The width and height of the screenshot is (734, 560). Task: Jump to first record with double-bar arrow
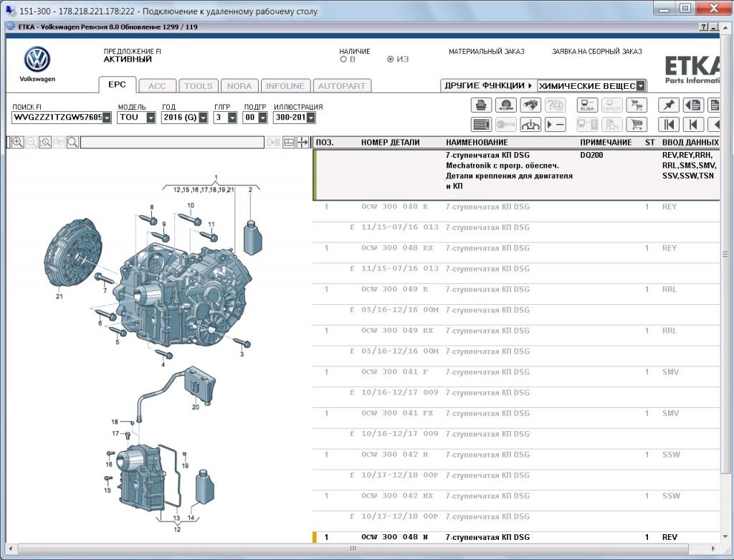pyautogui.click(x=669, y=124)
